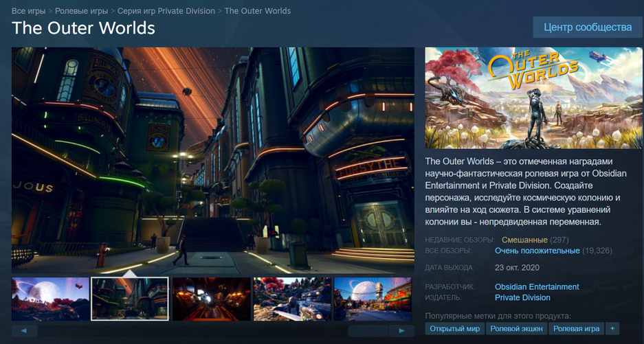
Task: Open the "Все игры" breadcrumb link
Action: pos(28,11)
